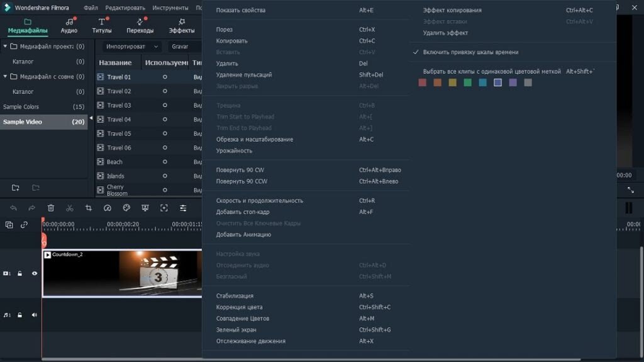Hide video track 1 with eye icon
This screenshot has width=644, height=362.
click(x=35, y=273)
